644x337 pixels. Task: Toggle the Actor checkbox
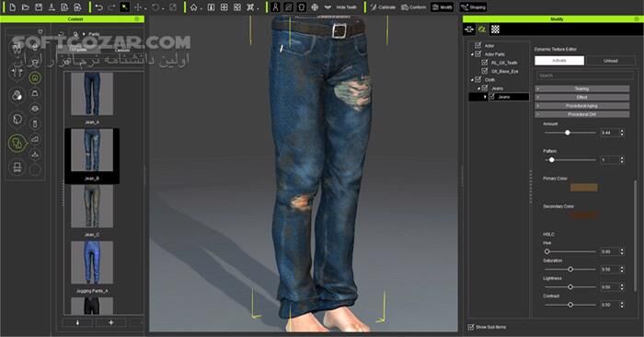pos(477,45)
